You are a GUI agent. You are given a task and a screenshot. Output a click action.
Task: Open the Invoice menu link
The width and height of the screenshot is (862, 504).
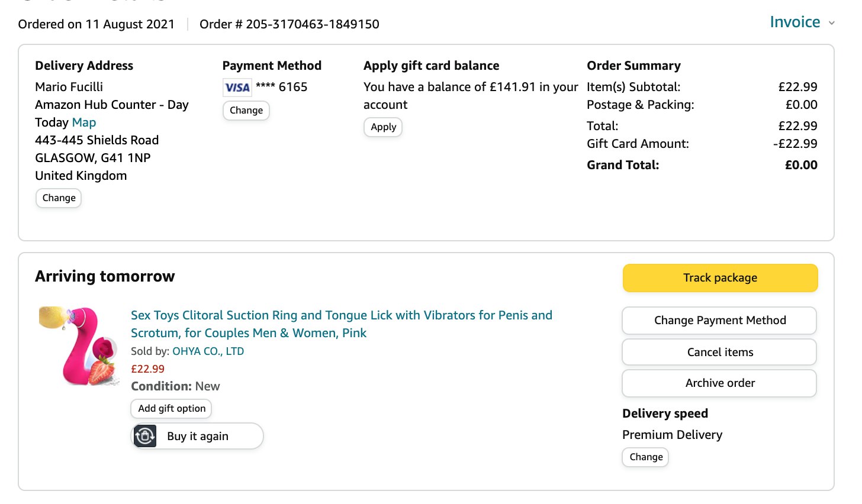click(x=795, y=22)
